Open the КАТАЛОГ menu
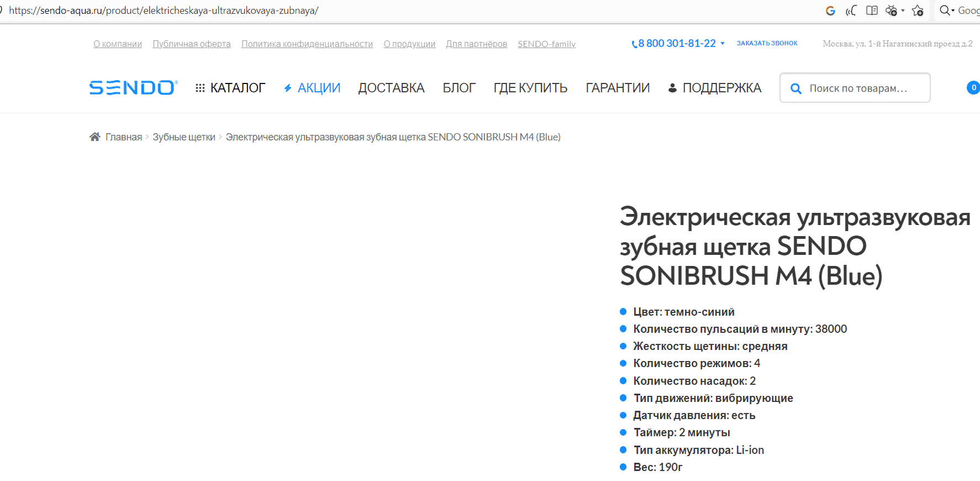The height and width of the screenshot is (481, 980). coord(238,88)
